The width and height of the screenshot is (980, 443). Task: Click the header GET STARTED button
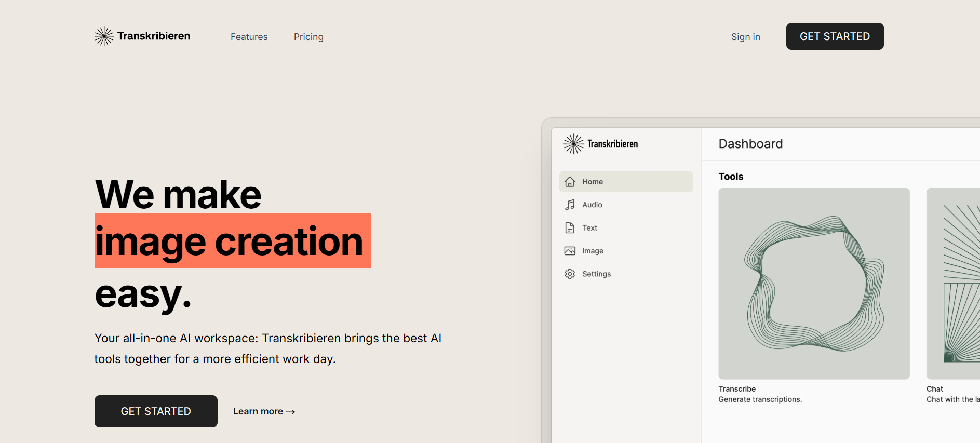(835, 36)
